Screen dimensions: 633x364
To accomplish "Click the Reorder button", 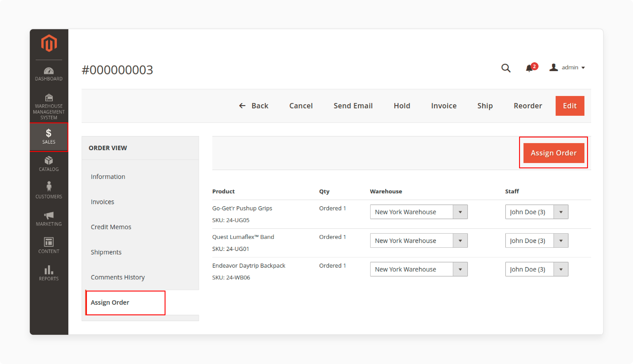I will point(528,106).
